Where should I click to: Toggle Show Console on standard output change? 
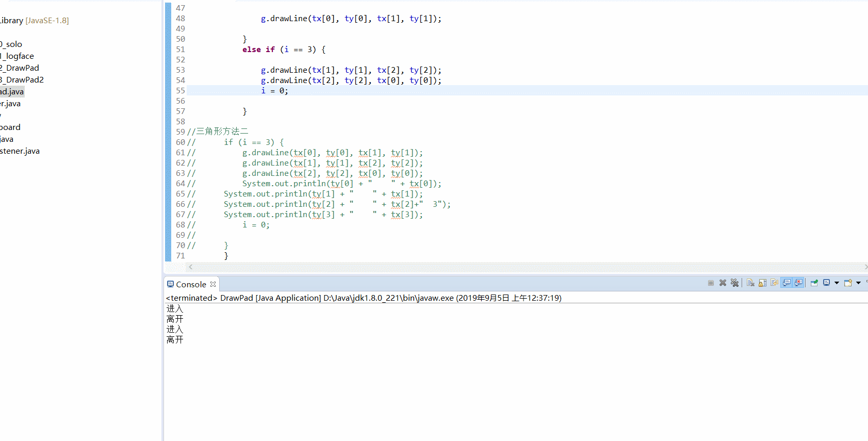pyautogui.click(x=787, y=283)
